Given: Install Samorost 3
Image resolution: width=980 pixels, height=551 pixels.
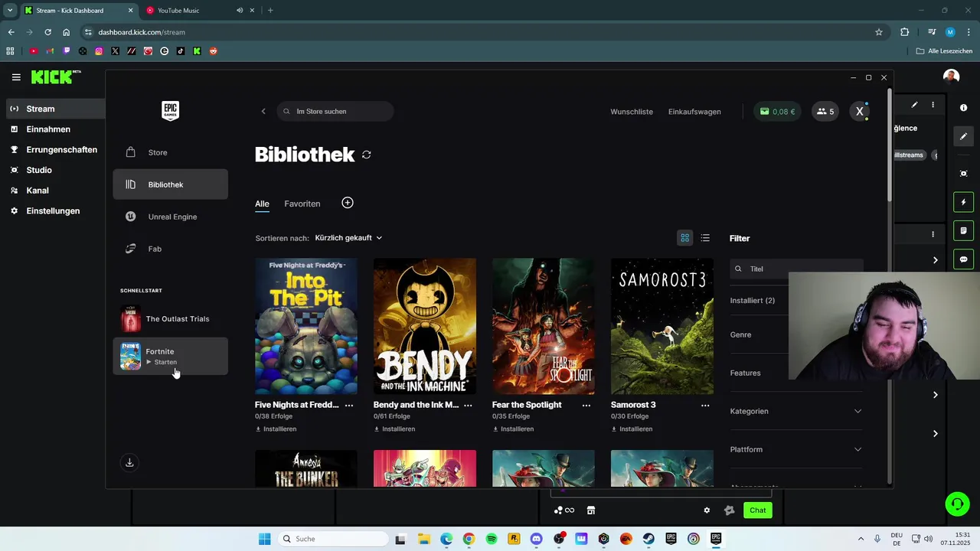Looking at the screenshot, I should coord(632,429).
